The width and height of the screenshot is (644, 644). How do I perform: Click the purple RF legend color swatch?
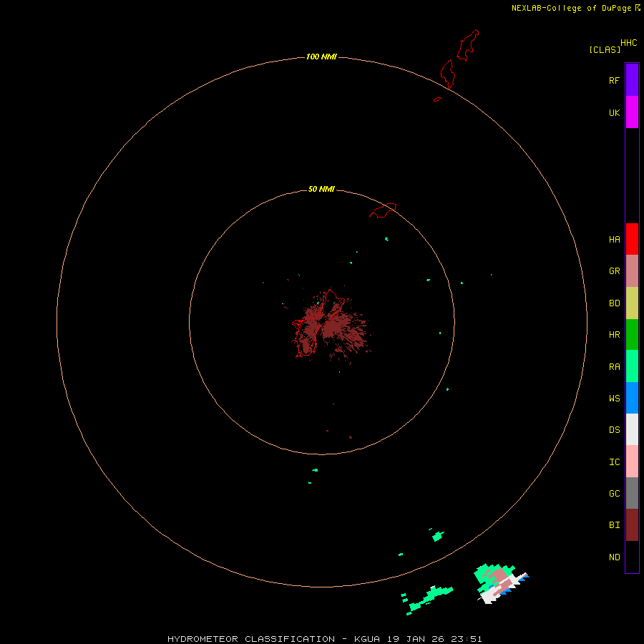[x=632, y=80]
